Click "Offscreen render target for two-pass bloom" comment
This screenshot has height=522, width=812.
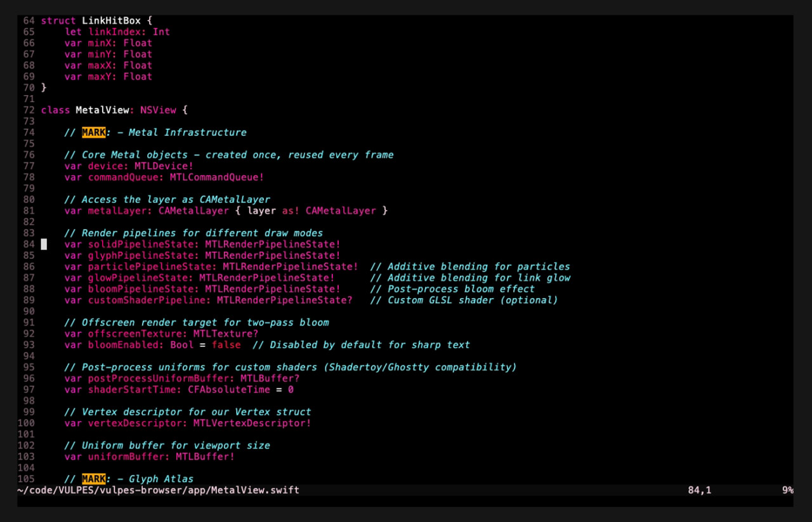(197, 323)
